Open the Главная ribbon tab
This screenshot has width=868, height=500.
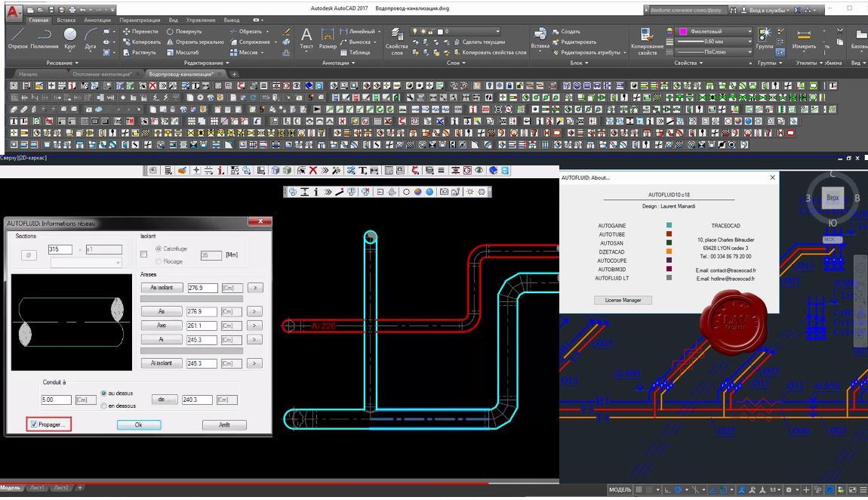click(x=38, y=20)
